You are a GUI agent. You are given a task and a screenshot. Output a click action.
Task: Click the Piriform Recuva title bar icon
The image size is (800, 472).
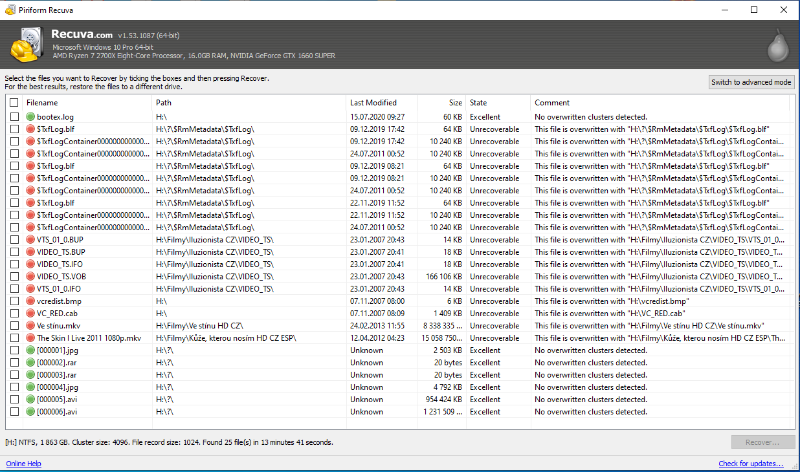[10, 10]
